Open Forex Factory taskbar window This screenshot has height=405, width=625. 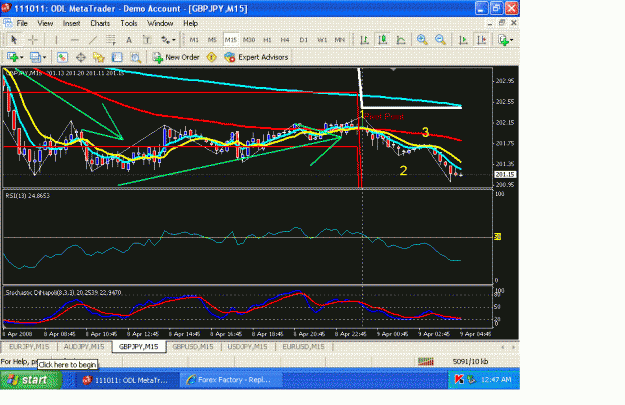coord(230,380)
